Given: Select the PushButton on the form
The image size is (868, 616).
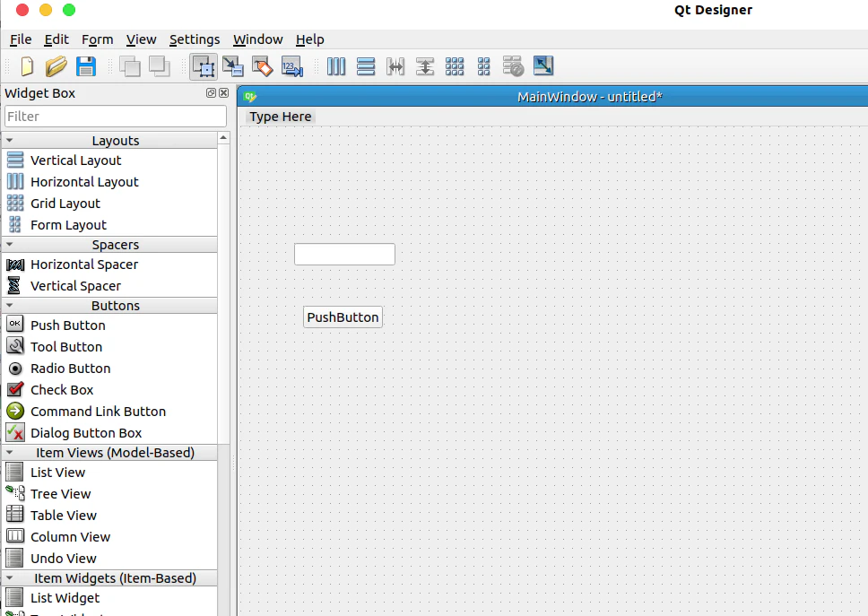Looking at the screenshot, I should click(343, 317).
